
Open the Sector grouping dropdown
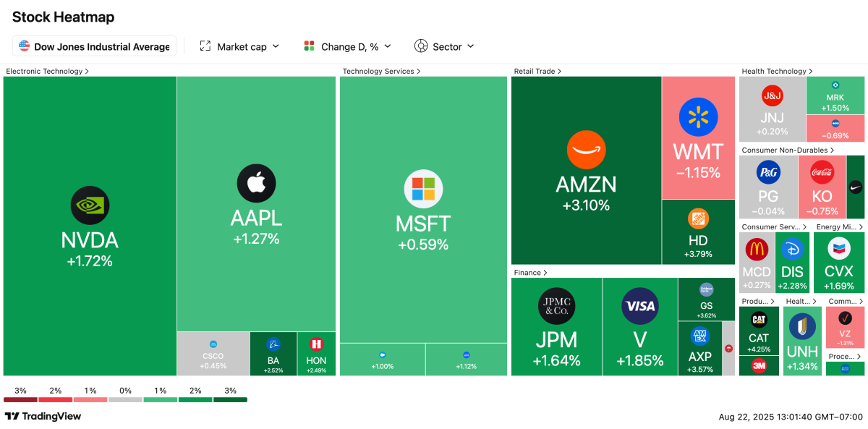click(x=444, y=46)
